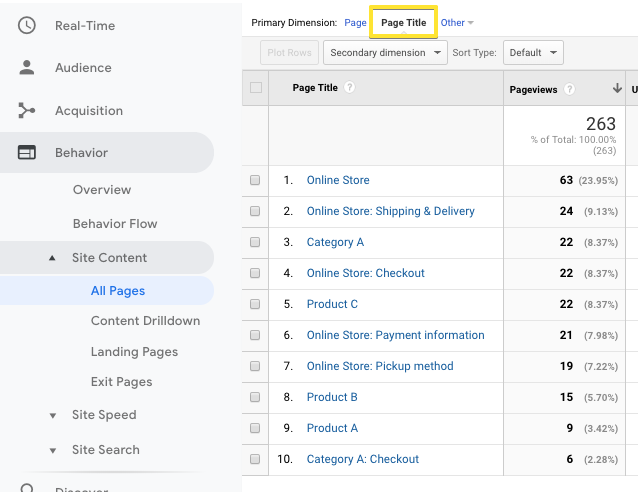Click help icon next to Pageviews header
638x492 pixels.
pos(569,89)
